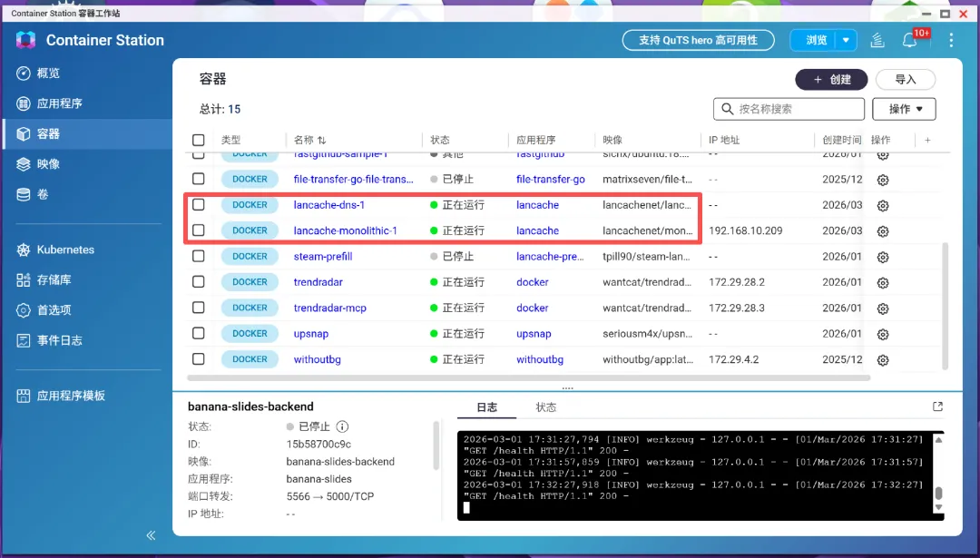This screenshot has height=558, width=980.
Task: Click IP address 192.168.10.209 cell
Action: (x=746, y=230)
